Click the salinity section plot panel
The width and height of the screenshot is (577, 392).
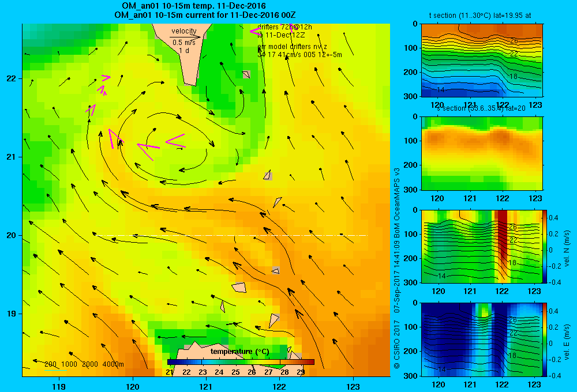pos(482,153)
